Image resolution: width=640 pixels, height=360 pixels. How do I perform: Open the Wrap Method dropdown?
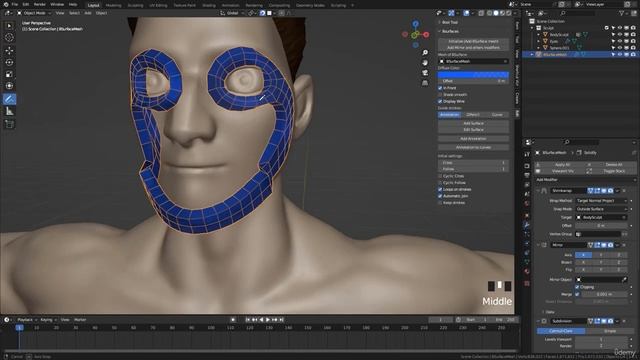[x=601, y=200]
